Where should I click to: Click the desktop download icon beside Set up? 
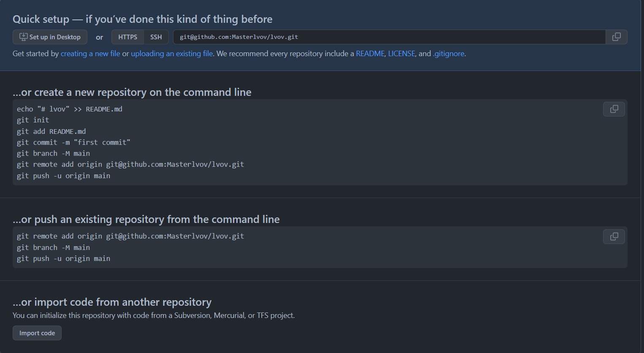(24, 37)
